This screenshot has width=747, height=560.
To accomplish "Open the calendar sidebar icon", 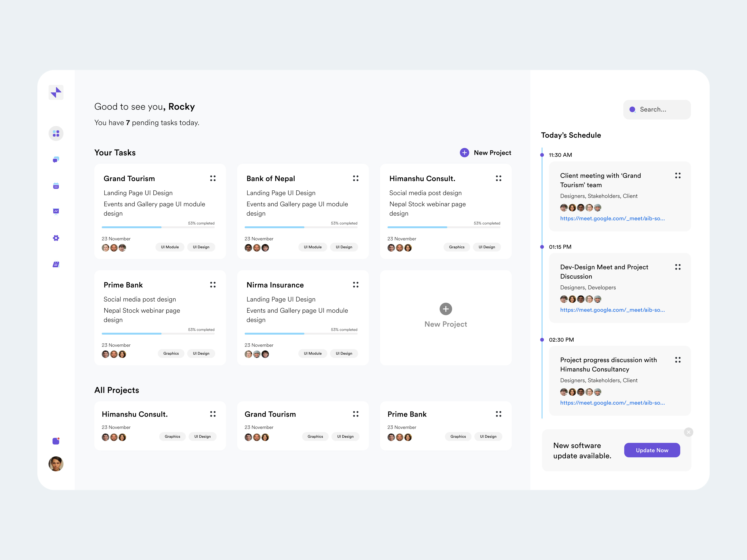I will pos(56,186).
